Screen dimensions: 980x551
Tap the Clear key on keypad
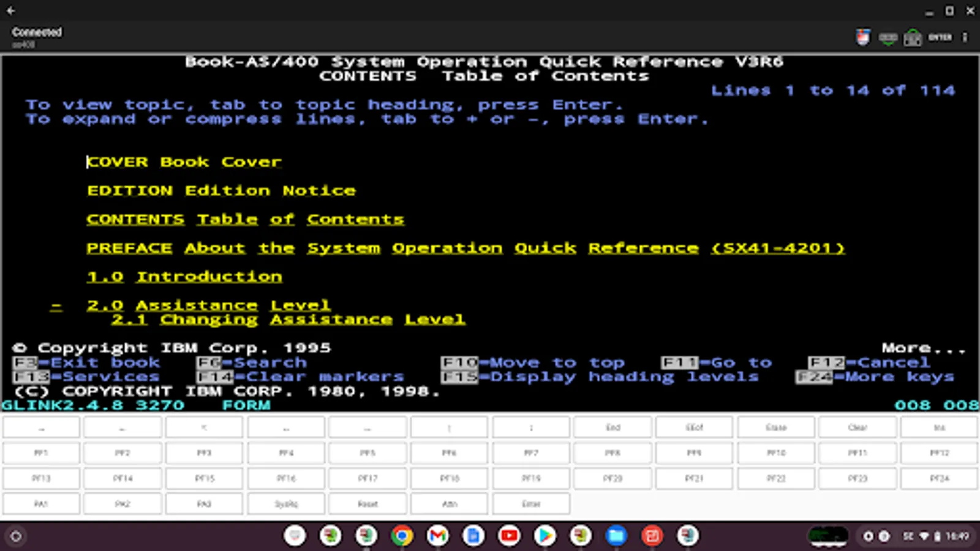click(858, 427)
